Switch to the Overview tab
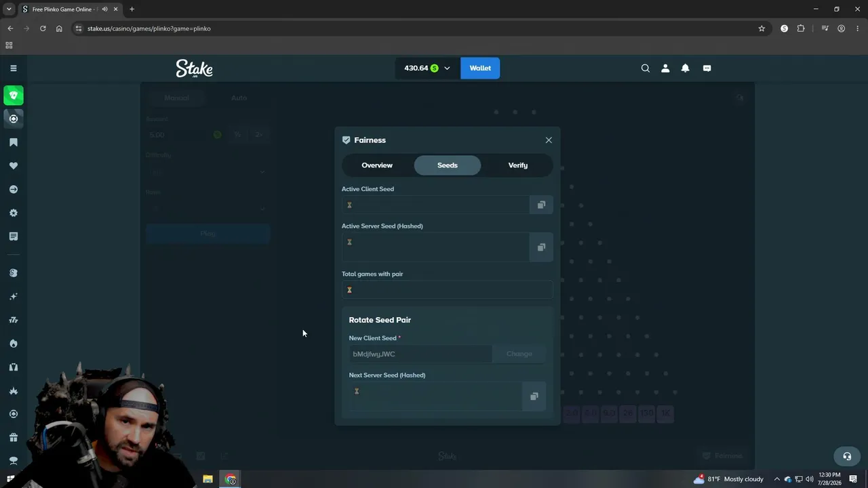The width and height of the screenshot is (868, 488). tap(377, 165)
